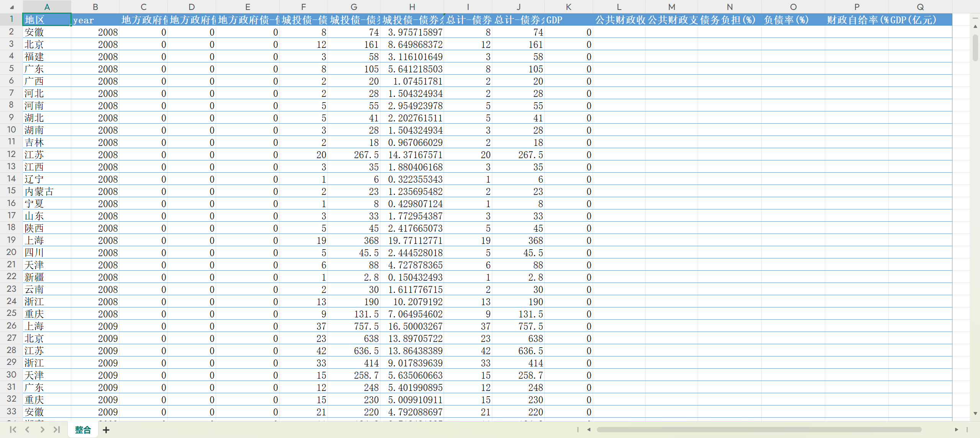Click the GDP header cell
This screenshot has width=980, height=438.
coord(568,20)
